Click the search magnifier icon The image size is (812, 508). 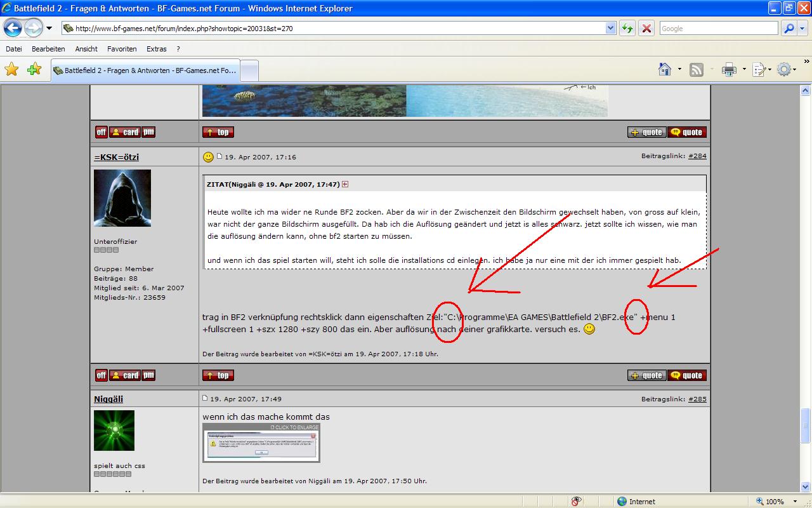(x=789, y=29)
